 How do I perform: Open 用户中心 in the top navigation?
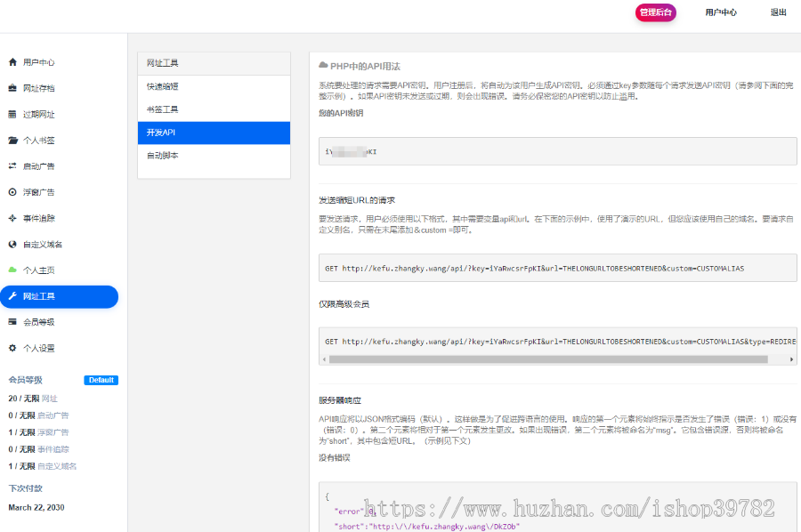(x=721, y=12)
